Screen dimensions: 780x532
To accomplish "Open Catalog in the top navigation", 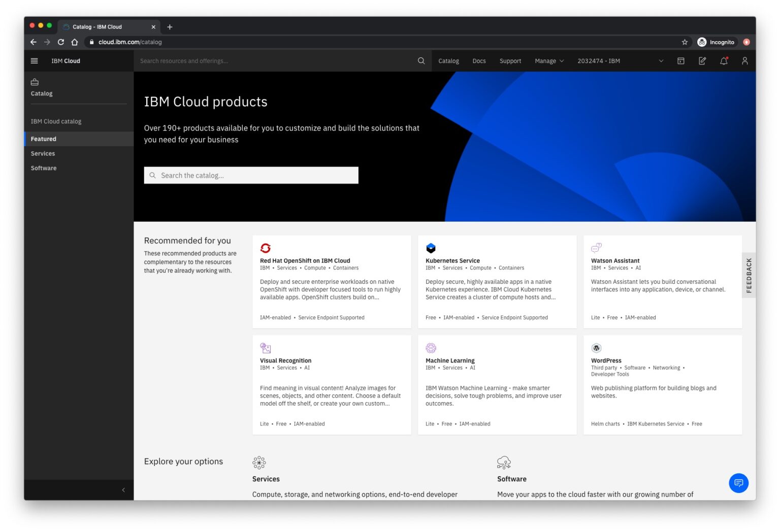I will point(448,61).
